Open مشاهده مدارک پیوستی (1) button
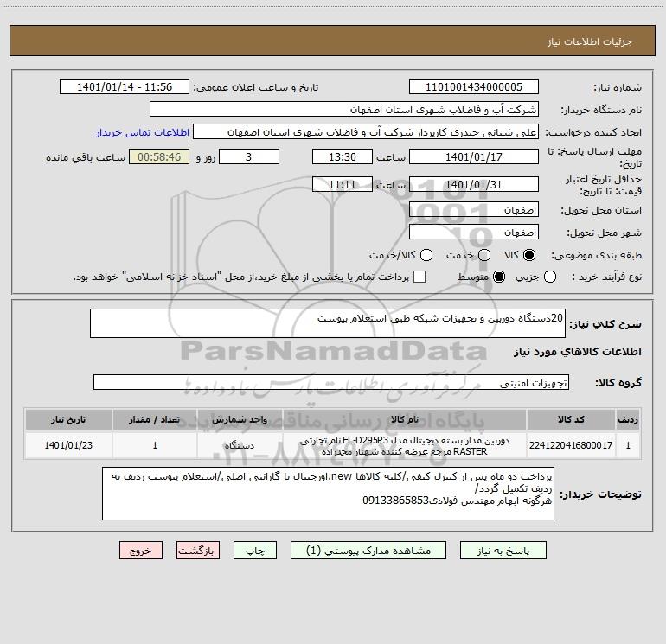 (x=368, y=551)
